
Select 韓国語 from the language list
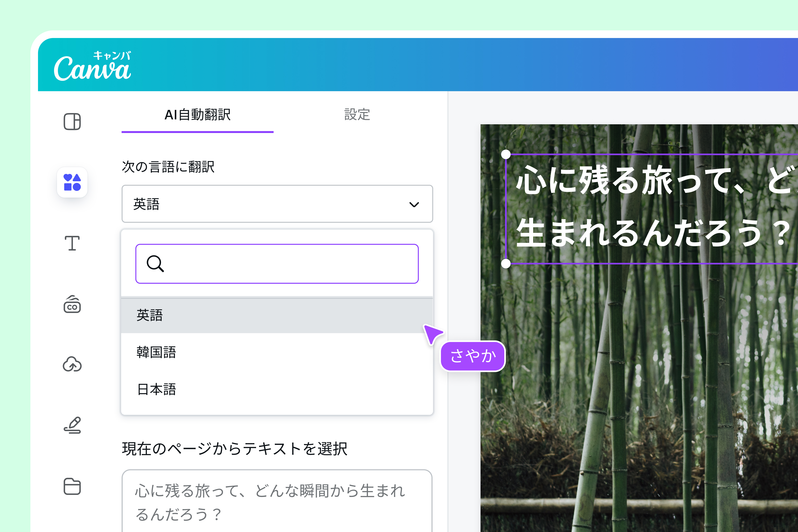click(277, 352)
